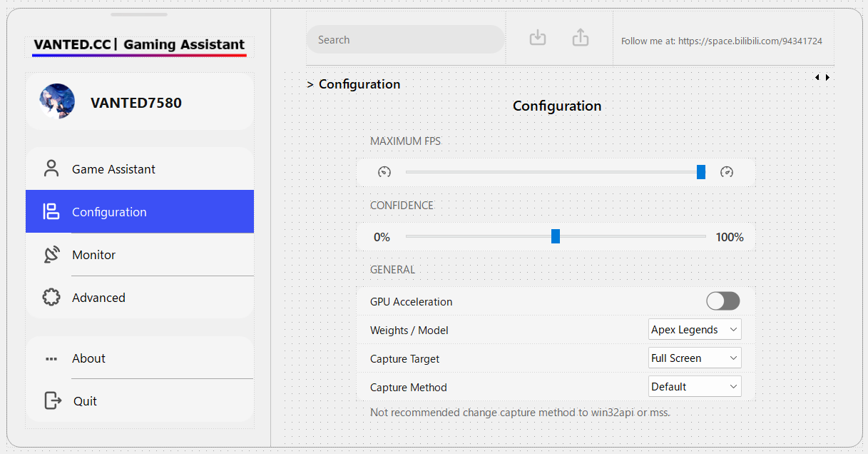
Task: Click the MAXIMUM FPS section heading
Action: click(x=405, y=141)
